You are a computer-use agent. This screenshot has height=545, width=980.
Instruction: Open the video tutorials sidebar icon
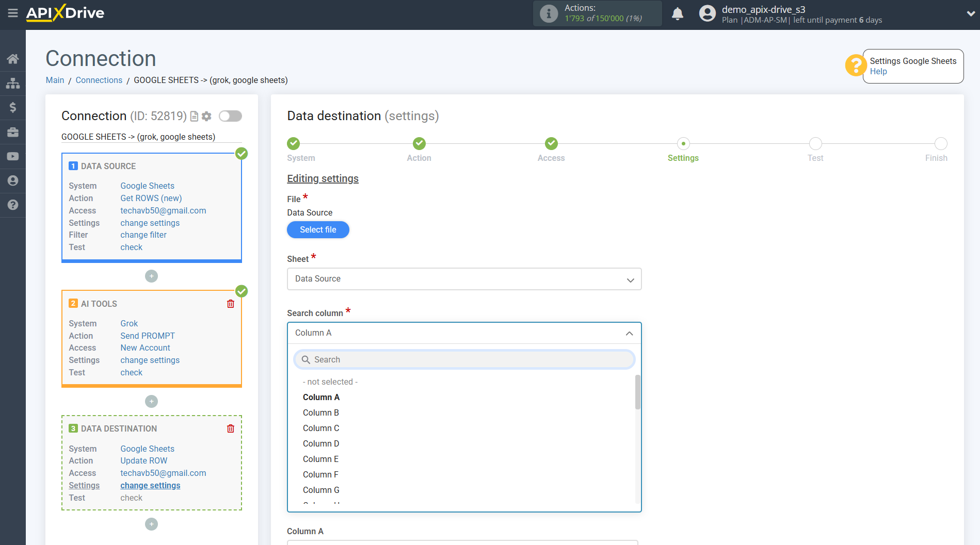click(13, 156)
